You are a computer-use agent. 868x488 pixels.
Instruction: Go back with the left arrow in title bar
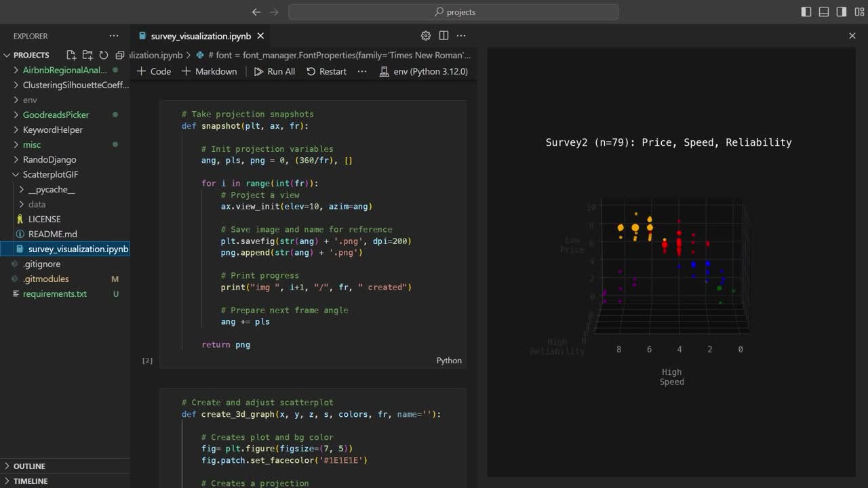coord(256,12)
